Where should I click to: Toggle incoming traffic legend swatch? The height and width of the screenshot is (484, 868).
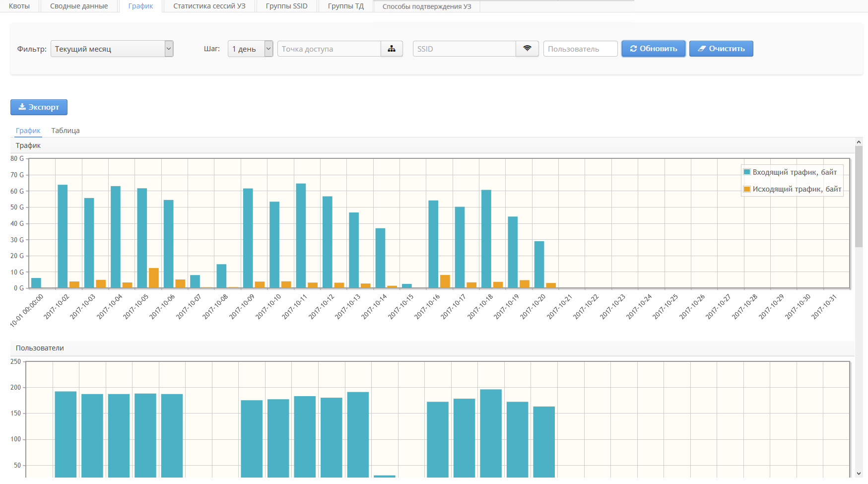click(x=747, y=172)
